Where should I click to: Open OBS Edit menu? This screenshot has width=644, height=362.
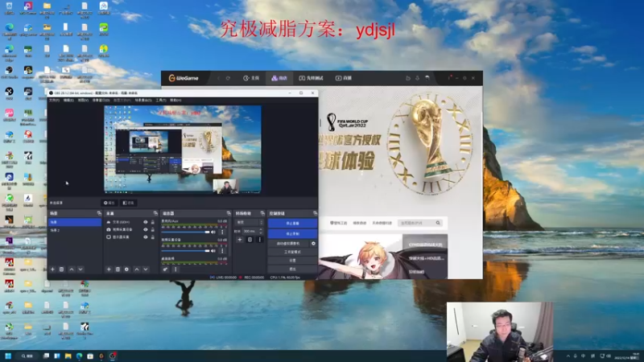[x=68, y=100]
